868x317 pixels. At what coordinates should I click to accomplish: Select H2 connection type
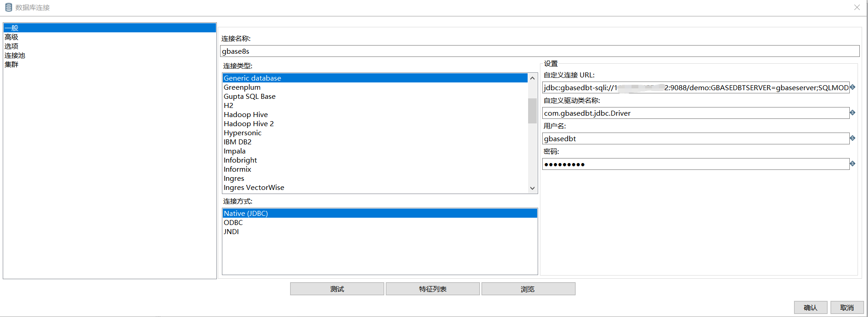click(x=375, y=105)
